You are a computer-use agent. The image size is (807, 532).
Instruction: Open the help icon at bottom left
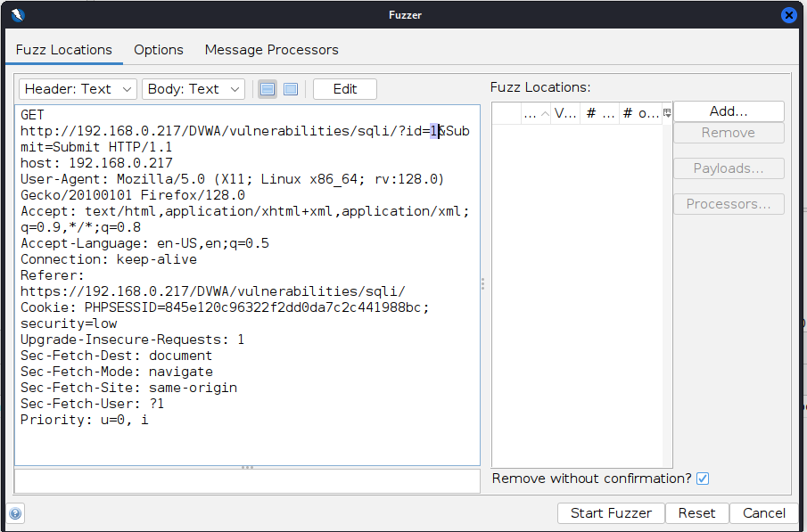[15, 513]
